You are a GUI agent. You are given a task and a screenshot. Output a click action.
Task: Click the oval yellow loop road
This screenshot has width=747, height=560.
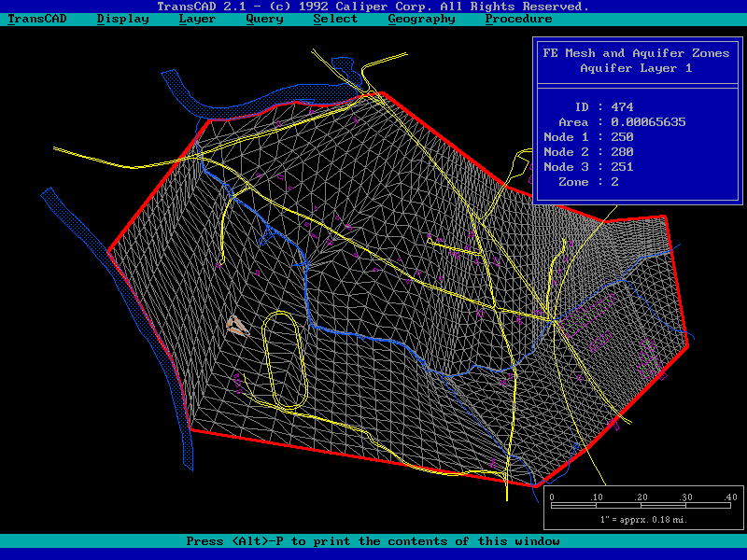point(268,359)
